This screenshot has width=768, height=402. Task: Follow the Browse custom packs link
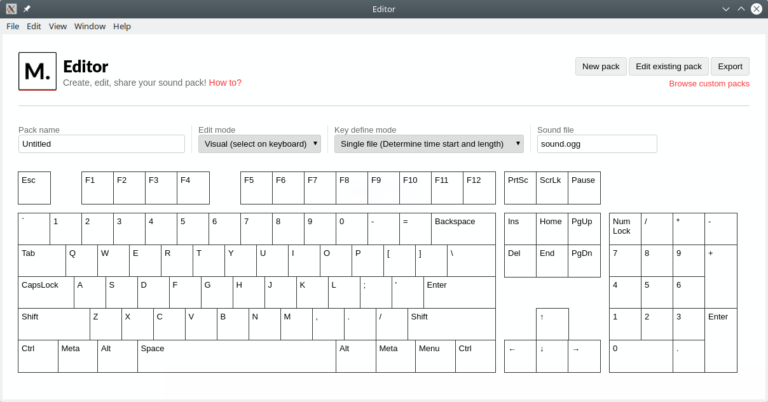(x=708, y=84)
